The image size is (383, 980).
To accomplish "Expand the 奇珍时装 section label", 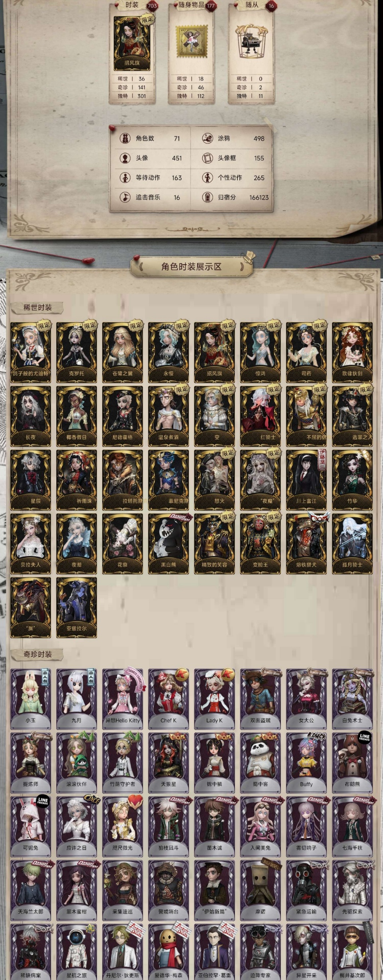I will [x=38, y=654].
